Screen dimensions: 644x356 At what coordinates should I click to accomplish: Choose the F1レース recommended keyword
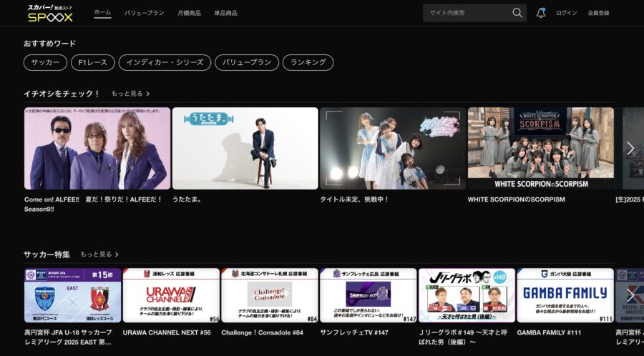(92, 63)
